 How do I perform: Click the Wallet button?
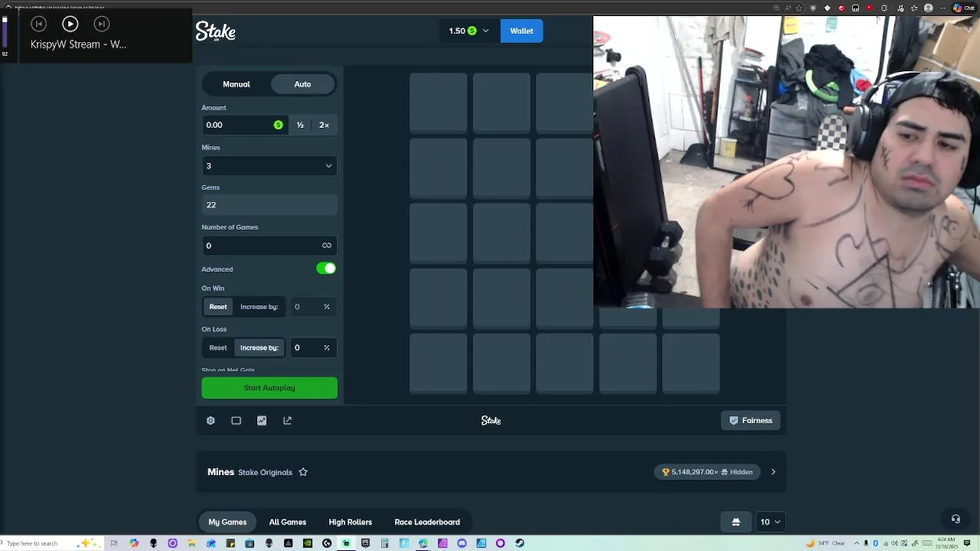coord(521,31)
